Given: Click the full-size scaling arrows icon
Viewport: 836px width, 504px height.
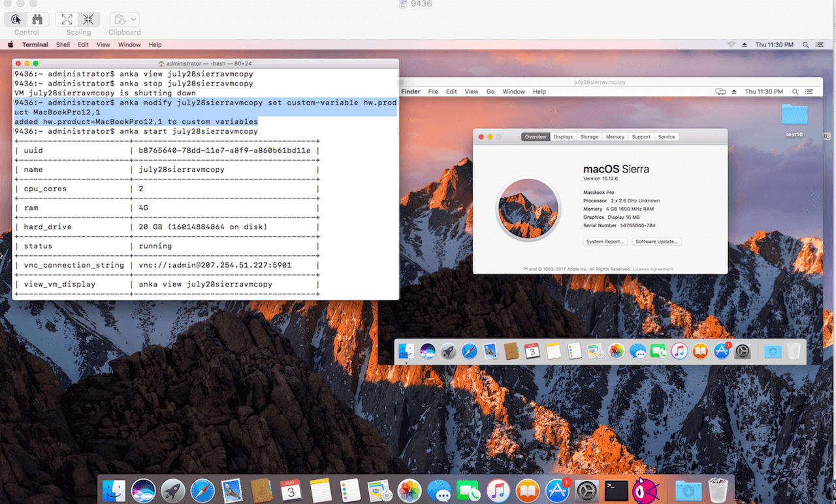Looking at the screenshot, I should [x=67, y=19].
